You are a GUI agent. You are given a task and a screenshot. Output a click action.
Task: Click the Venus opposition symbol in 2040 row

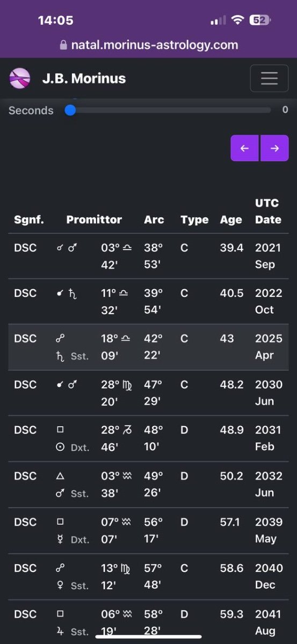coord(61,585)
